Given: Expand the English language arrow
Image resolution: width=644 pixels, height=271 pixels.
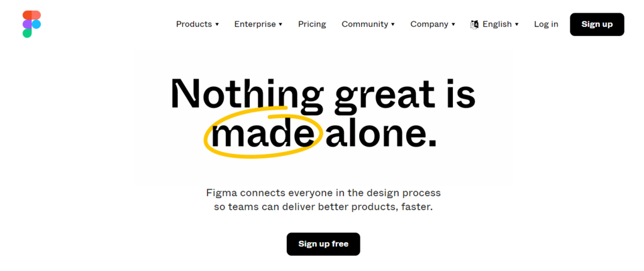Looking at the screenshot, I should click(x=517, y=25).
